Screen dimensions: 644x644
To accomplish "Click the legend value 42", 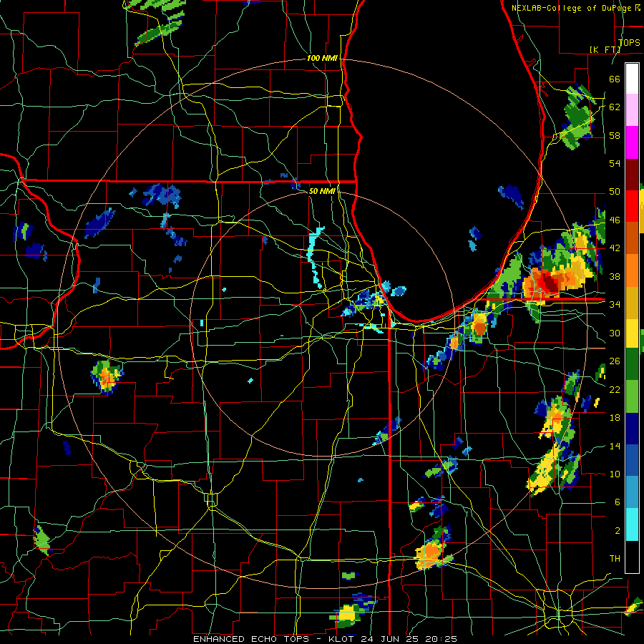I will tap(615, 248).
